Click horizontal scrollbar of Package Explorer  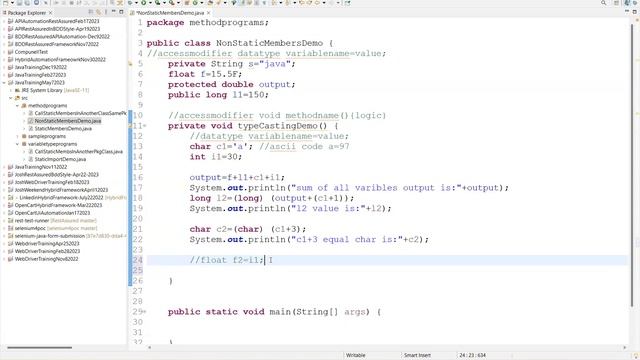pyautogui.click(x=40, y=348)
